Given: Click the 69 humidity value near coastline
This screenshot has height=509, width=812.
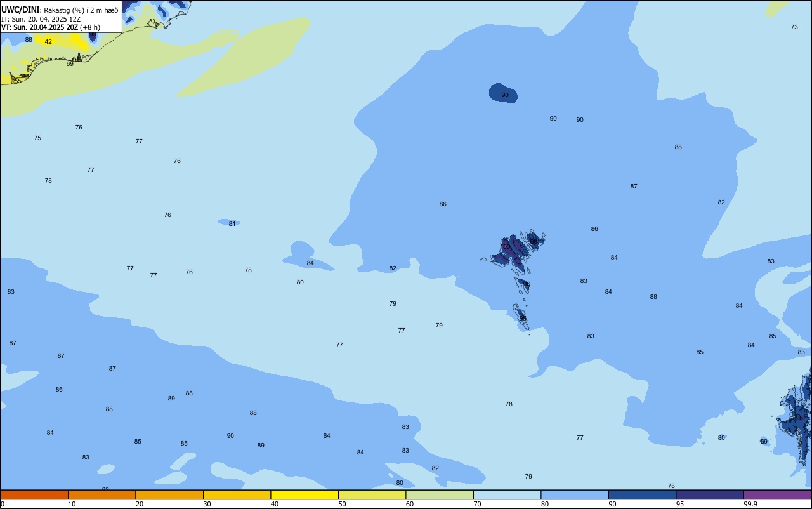Looking at the screenshot, I should [x=70, y=63].
